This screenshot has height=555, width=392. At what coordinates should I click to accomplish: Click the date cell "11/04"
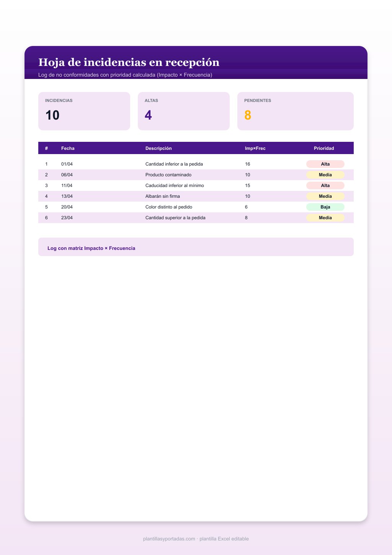[x=67, y=186]
